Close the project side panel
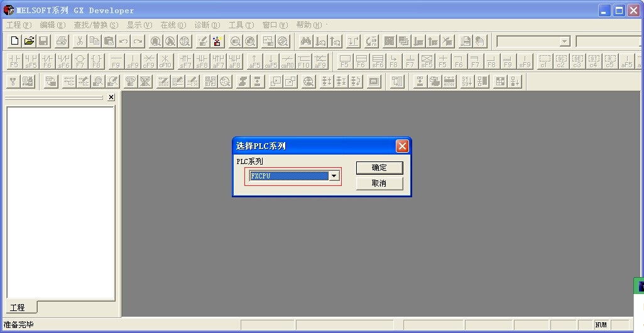 tap(111, 97)
